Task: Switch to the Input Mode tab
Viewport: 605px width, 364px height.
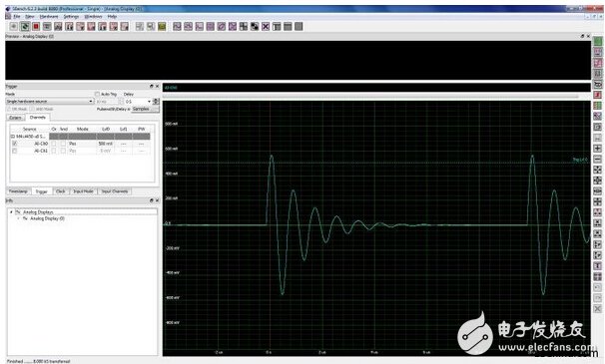Action: (83, 191)
